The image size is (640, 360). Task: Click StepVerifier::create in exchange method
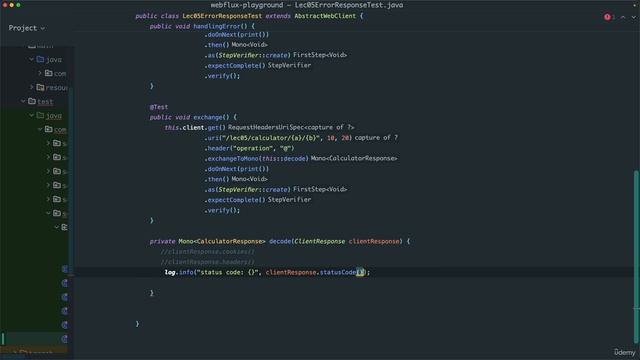(253, 189)
